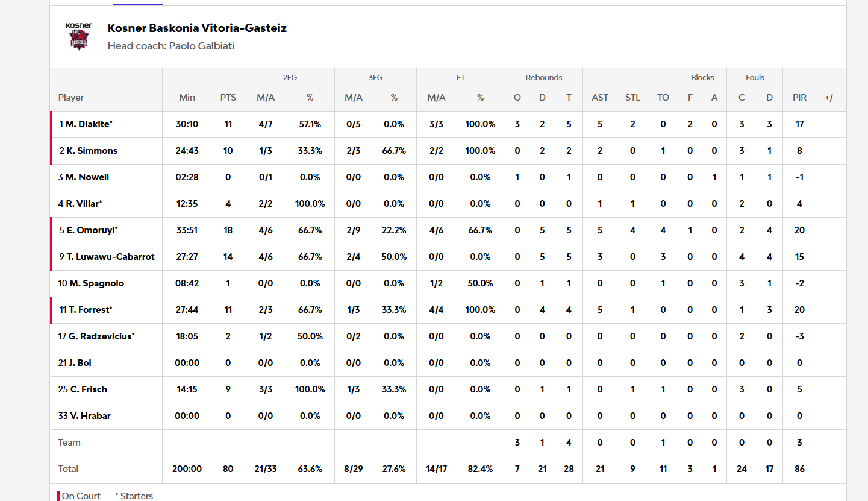Open the Kosner Baskonia Vitoria-Gasteiz team name

point(197,28)
